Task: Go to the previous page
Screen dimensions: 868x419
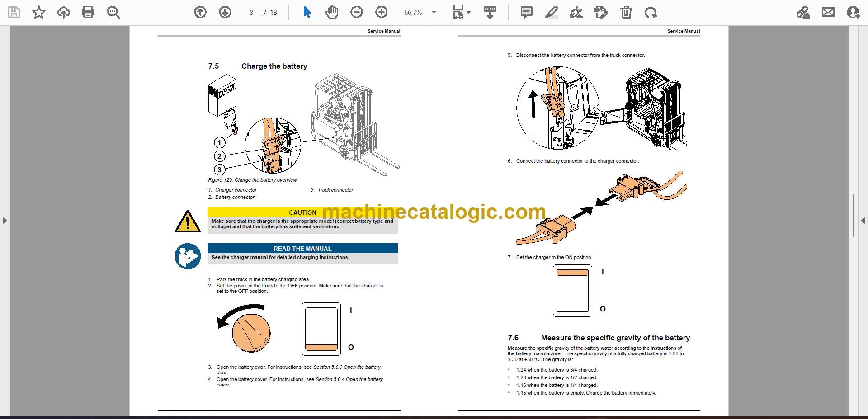Action: coord(200,13)
